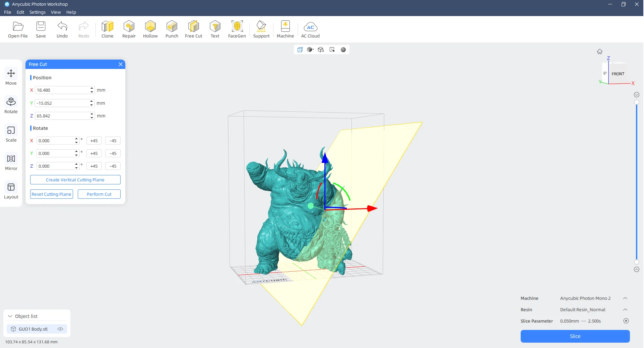
Task: Toggle visibility of GUO1 Body.stl
Action: tap(60, 329)
